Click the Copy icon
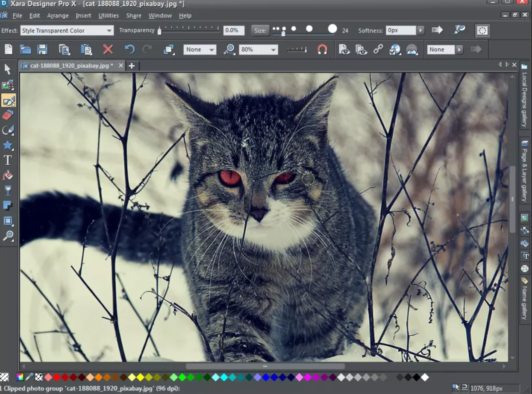 [x=65, y=50]
